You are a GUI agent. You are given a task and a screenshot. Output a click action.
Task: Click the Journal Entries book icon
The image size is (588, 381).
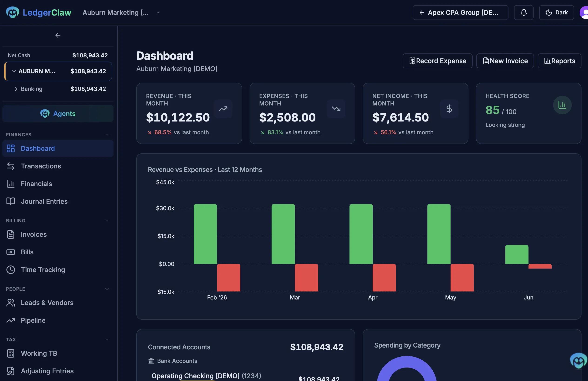[11, 201]
